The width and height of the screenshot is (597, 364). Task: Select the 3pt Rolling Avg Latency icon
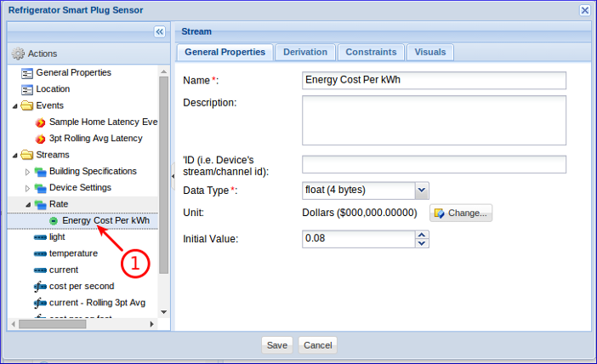pos(40,139)
